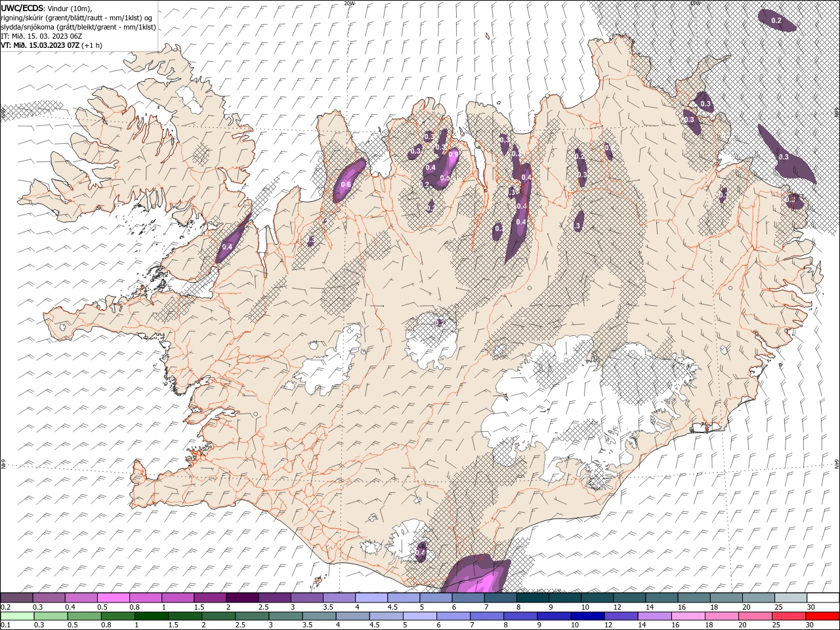The image size is (840, 630).
Task: Click the '0.2' label in the offshore northeast corner blob
Action: point(776,21)
